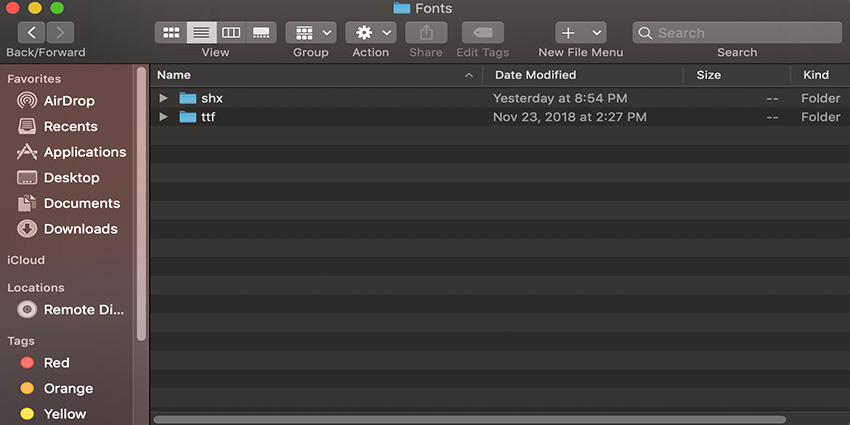Click the Share toolbar icon
850x425 pixels.
point(426,33)
